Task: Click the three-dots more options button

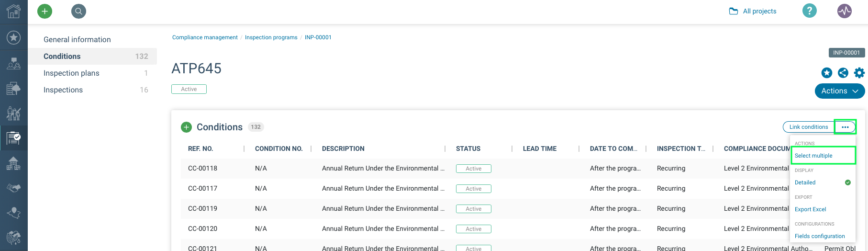Action: tap(845, 127)
